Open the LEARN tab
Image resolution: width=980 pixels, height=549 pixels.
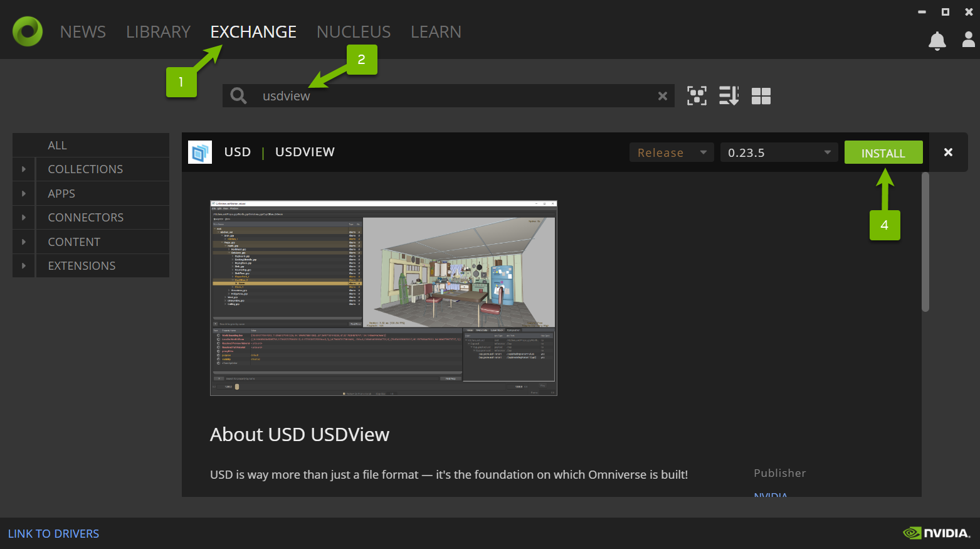(x=436, y=32)
